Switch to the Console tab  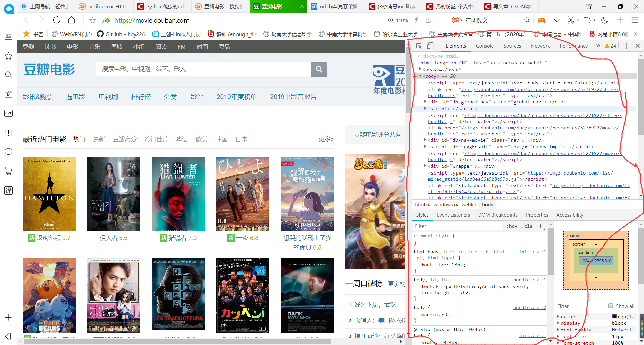[485, 46]
